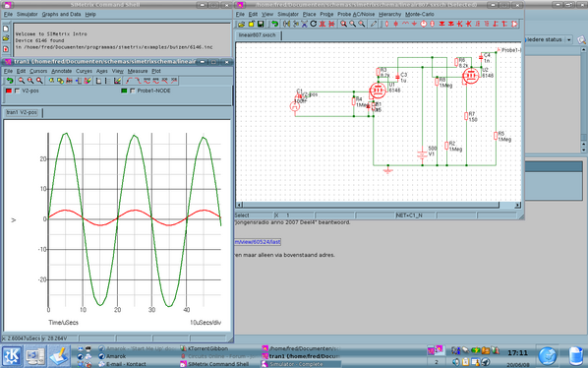Click the rise time measurement icon
Screen dimensions: 588x368
click(129, 81)
